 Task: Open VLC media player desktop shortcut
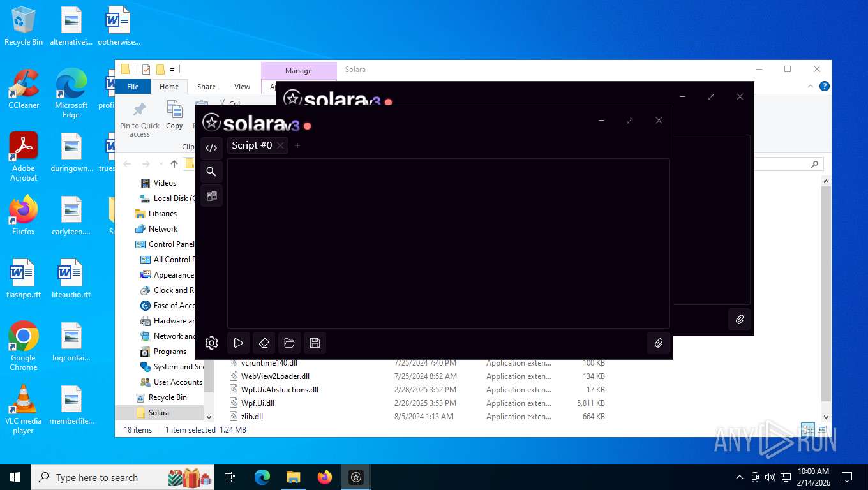pos(24,410)
